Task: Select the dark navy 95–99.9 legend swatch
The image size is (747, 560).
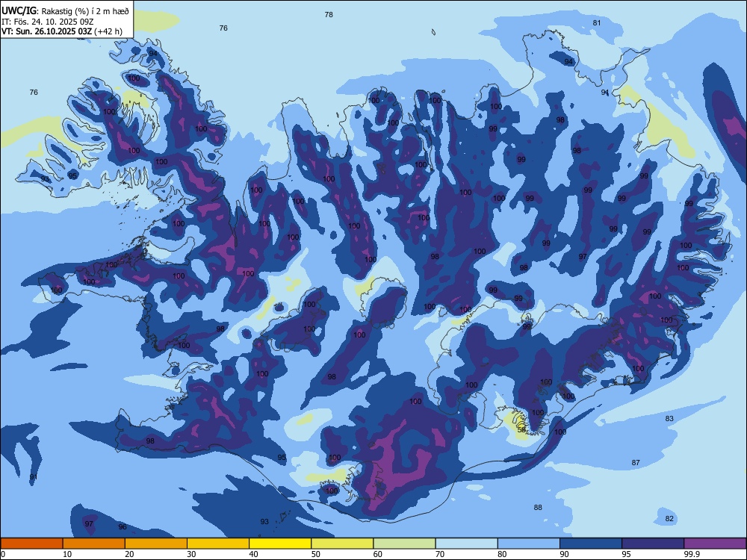Action: click(653, 544)
